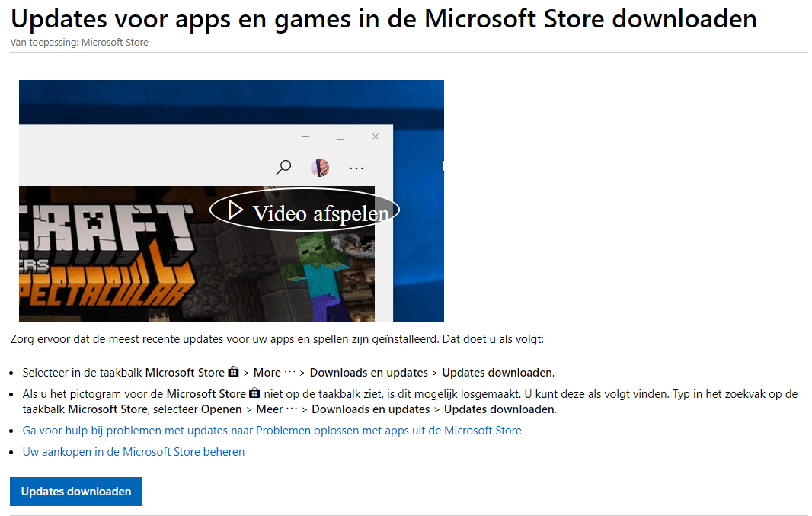Open 'Uw aankopen in de Microsoft Store beheren' link
The image size is (812, 516).
tap(133, 452)
